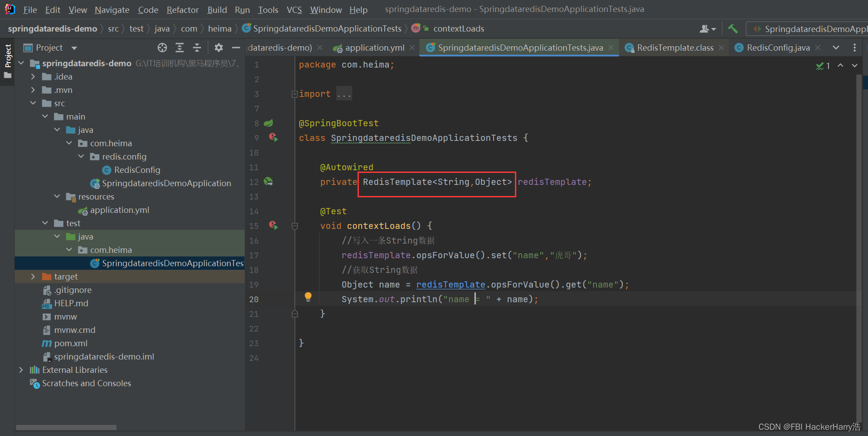Click the Build project hammer icon

pos(733,29)
